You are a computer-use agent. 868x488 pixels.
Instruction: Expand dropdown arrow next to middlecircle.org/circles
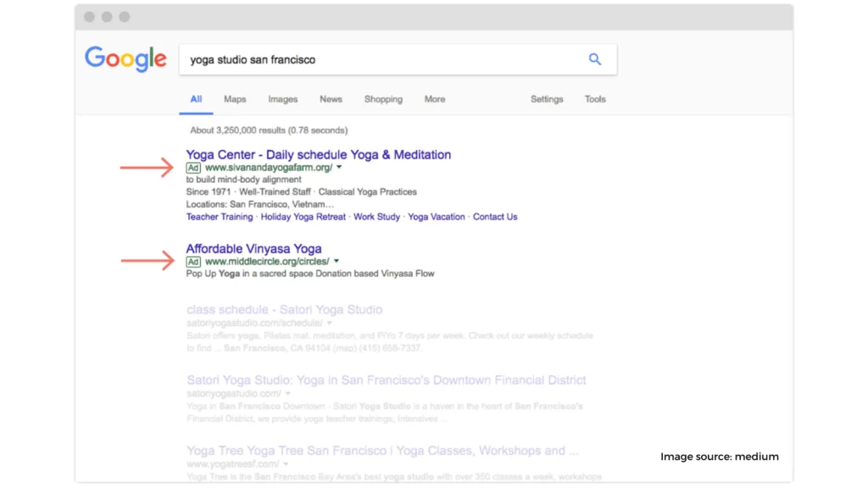(337, 261)
